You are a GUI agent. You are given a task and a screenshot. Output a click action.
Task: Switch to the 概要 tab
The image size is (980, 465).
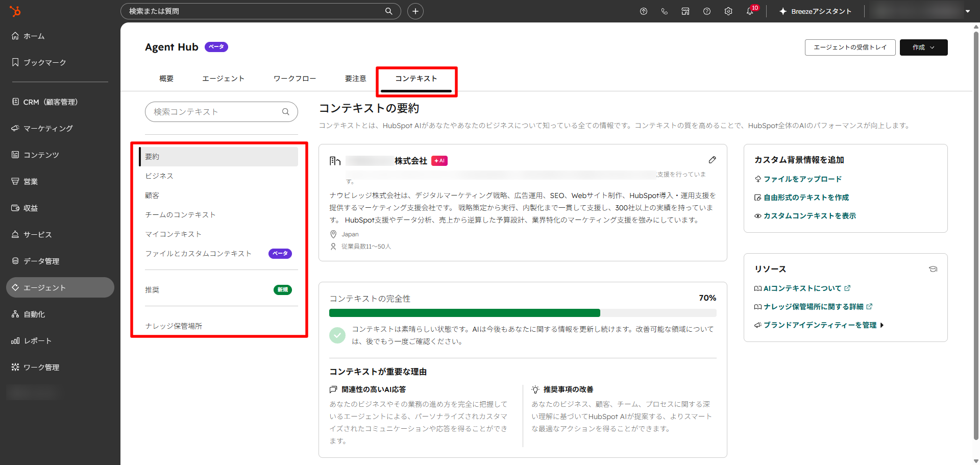point(166,79)
